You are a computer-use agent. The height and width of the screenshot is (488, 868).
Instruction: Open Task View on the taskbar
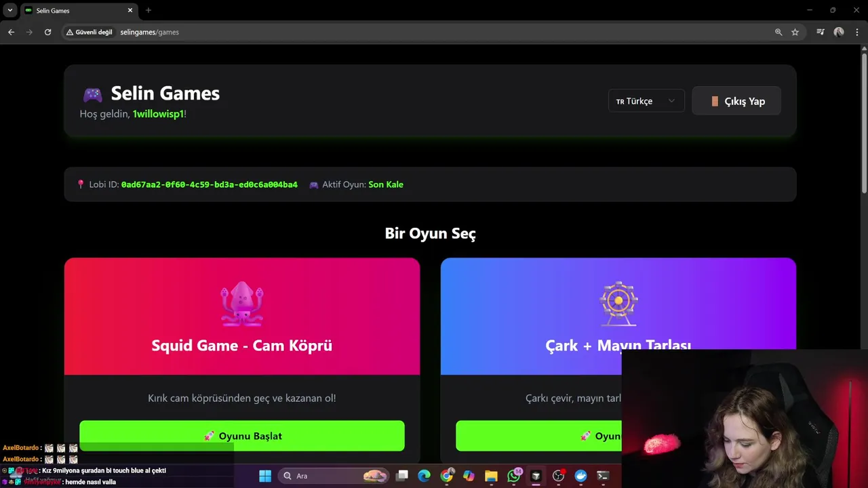coord(402,476)
